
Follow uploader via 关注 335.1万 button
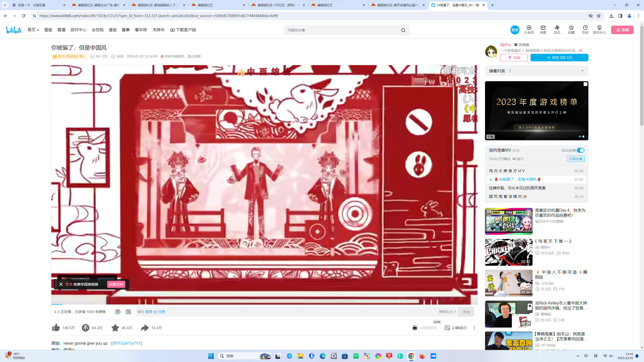(559, 58)
